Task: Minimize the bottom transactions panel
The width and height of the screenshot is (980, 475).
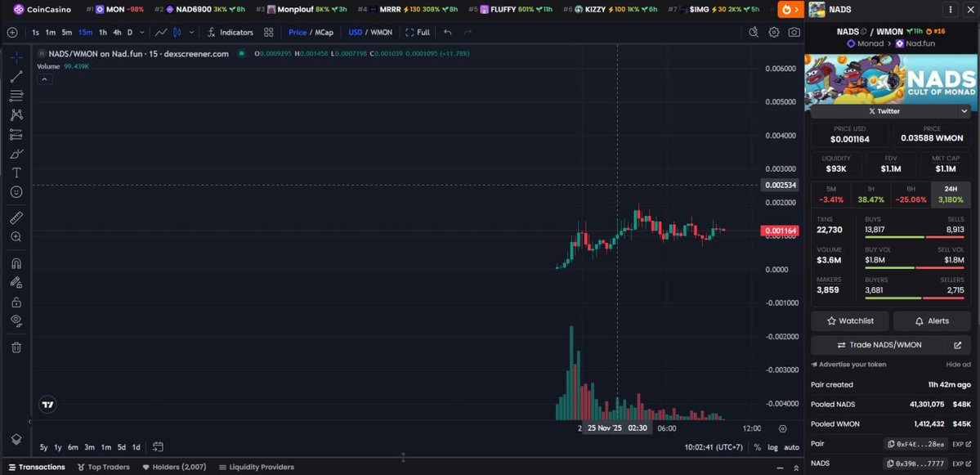Action: (x=780, y=468)
